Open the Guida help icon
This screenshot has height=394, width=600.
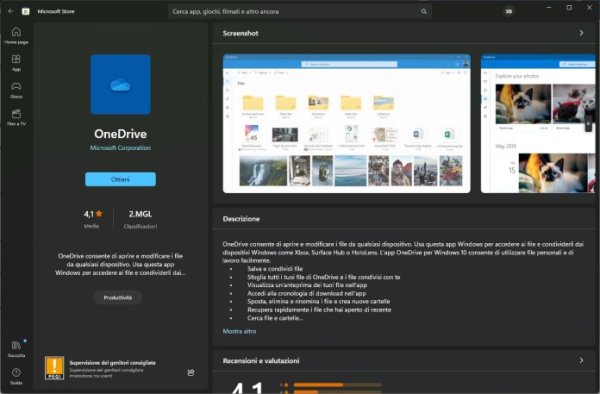click(x=16, y=376)
